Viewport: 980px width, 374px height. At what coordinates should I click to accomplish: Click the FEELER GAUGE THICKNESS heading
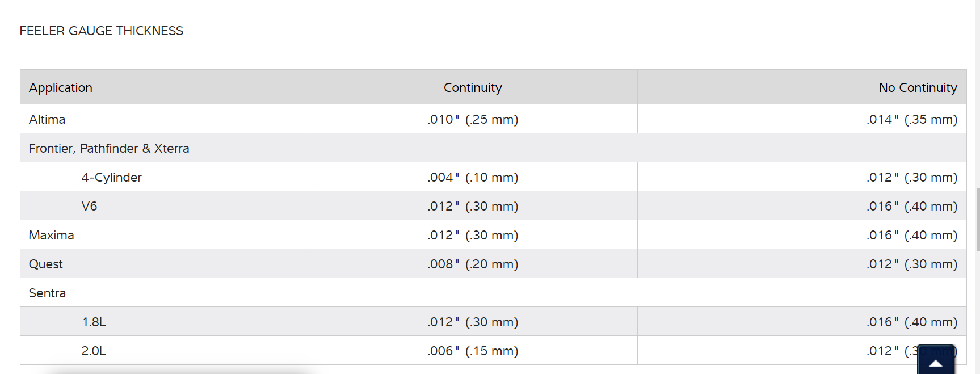point(102,31)
